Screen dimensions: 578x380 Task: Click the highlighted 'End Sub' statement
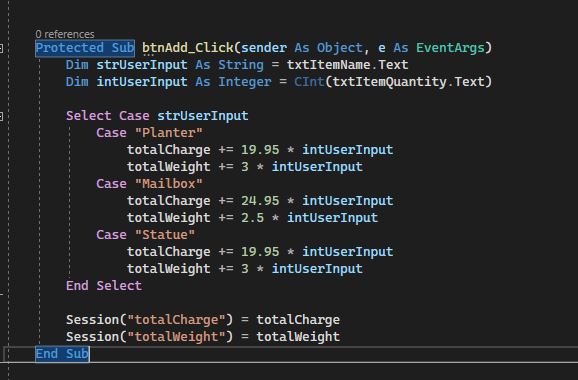click(62, 354)
